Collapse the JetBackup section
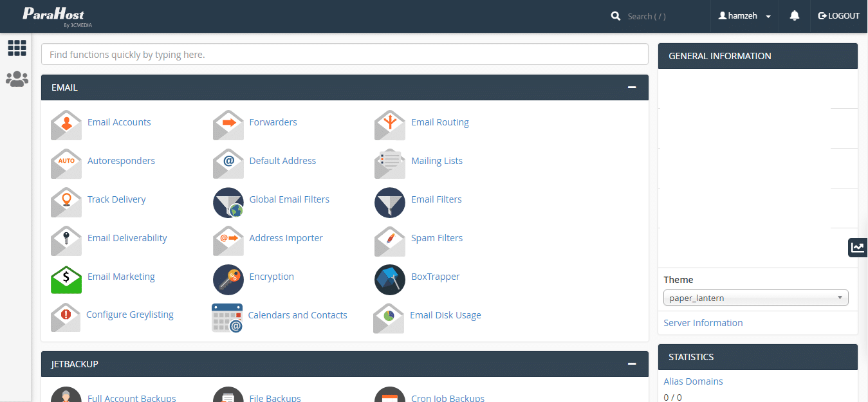 click(x=632, y=364)
